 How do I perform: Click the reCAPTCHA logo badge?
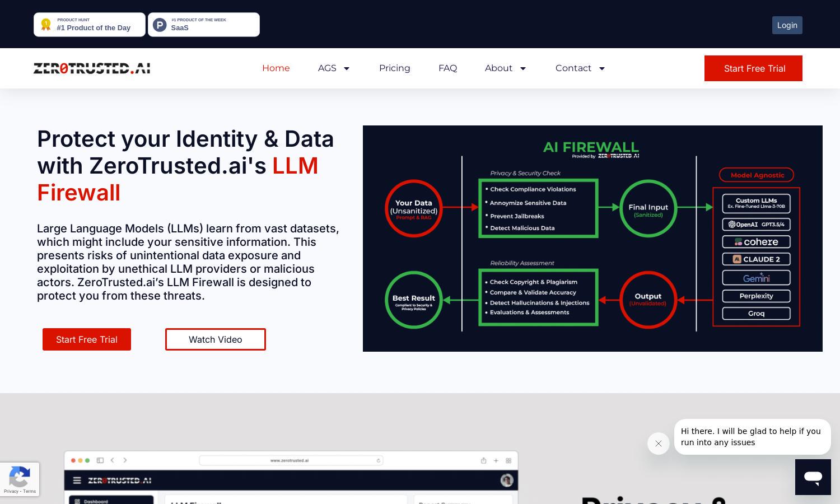pyautogui.click(x=20, y=477)
